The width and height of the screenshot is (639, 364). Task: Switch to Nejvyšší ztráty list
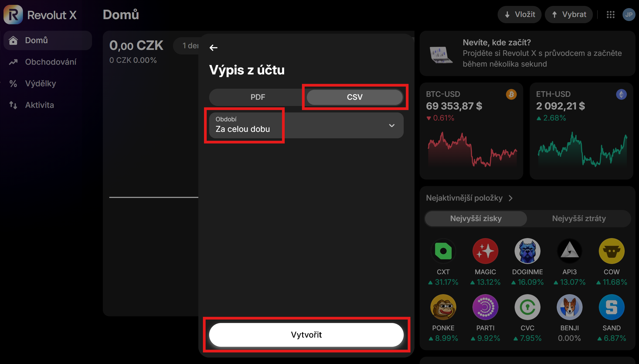click(x=579, y=218)
